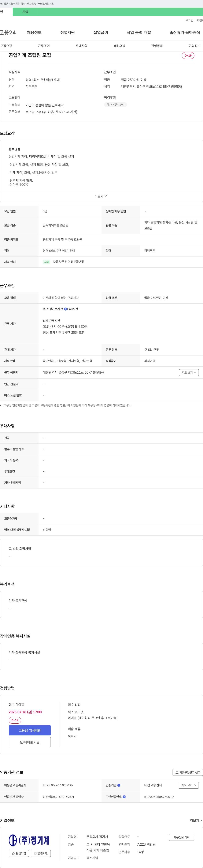Click 상여금 200% line in 직무내용
The height and width of the screenshot is (868, 203).
(x=19, y=185)
